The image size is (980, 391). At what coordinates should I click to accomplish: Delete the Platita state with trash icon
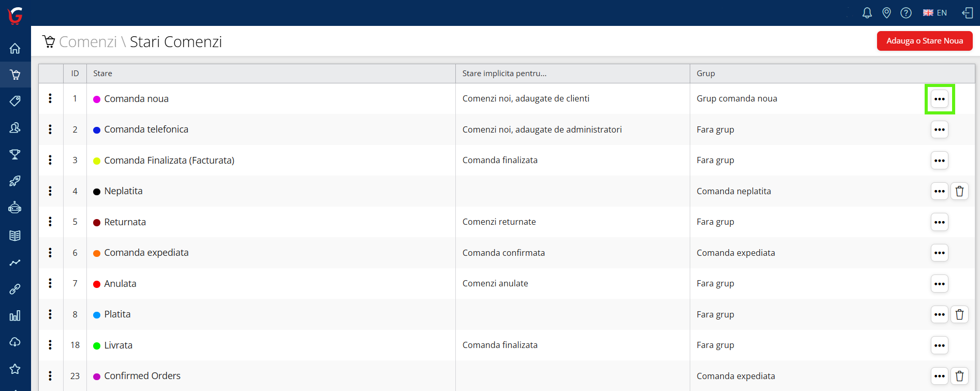point(959,314)
